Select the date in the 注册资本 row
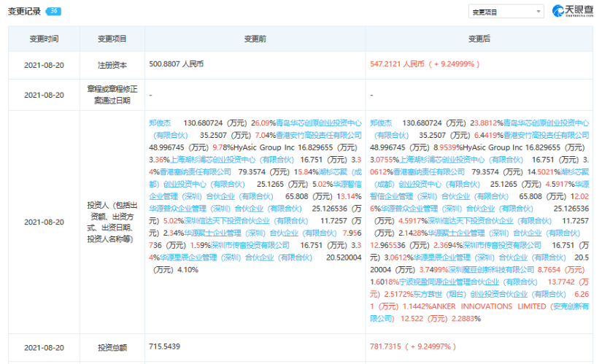The width and height of the screenshot is (602, 364). [x=45, y=65]
